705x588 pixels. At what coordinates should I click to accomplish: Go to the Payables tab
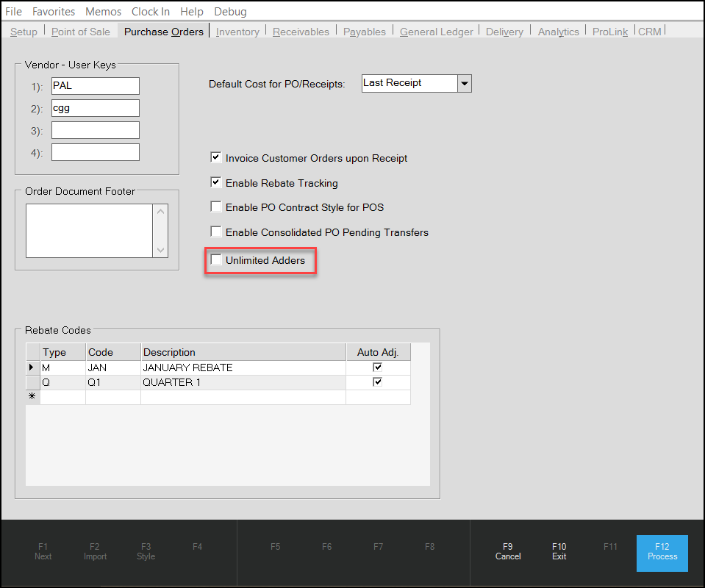click(364, 32)
